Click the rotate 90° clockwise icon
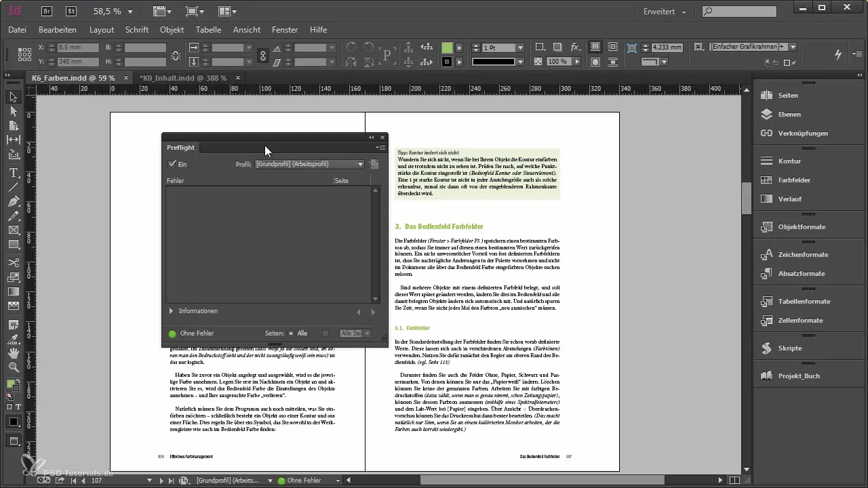Viewport: 868px width, 488px height. coord(351,47)
